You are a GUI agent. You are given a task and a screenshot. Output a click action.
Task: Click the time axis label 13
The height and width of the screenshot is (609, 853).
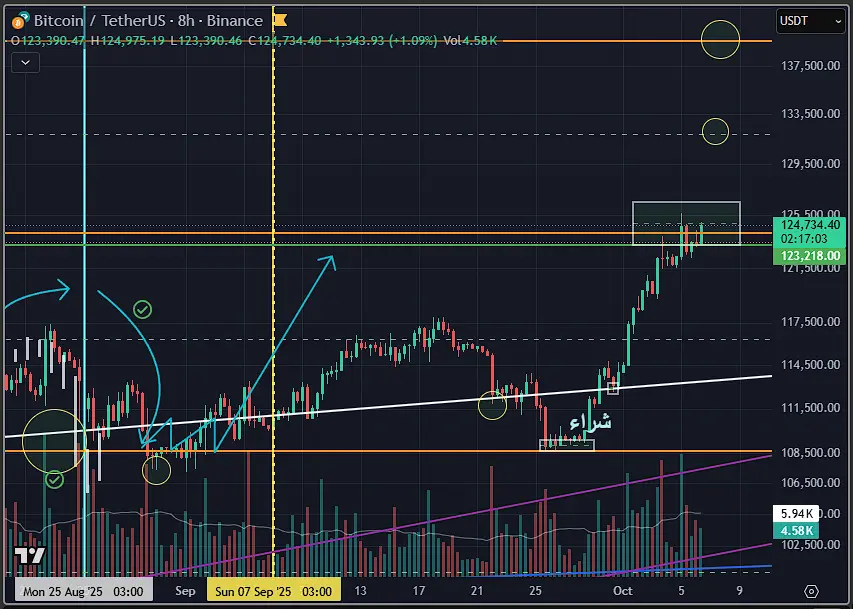(x=360, y=591)
